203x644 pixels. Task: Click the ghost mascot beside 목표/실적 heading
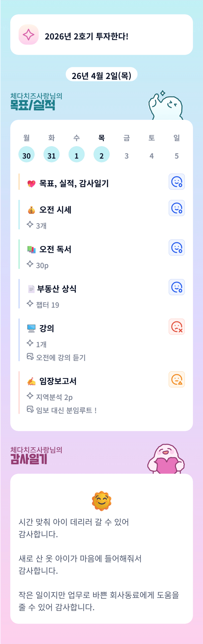[166, 106]
